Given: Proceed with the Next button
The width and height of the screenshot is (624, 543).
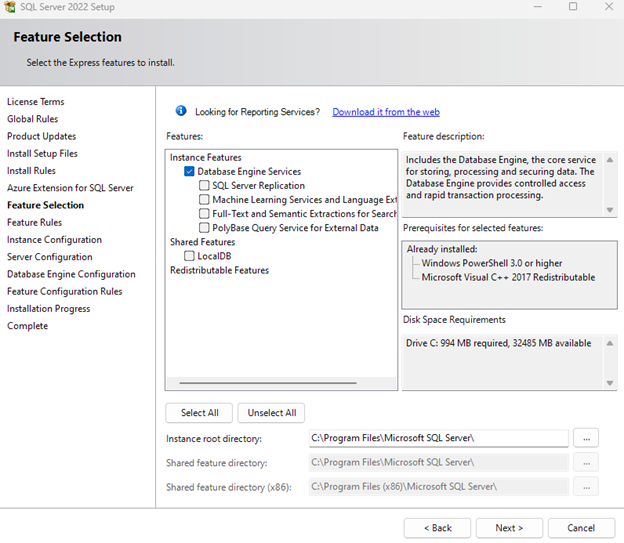Looking at the screenshot, I should (509, 528).
